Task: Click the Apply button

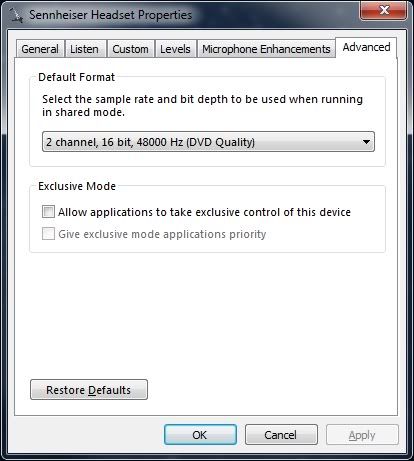Action: [x=362, y=435]
